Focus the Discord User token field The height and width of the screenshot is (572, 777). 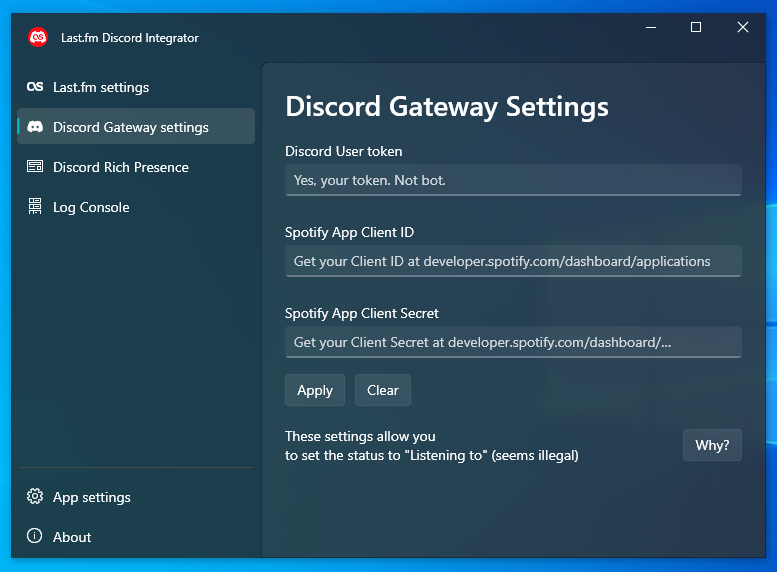click(x=513, y=180)
